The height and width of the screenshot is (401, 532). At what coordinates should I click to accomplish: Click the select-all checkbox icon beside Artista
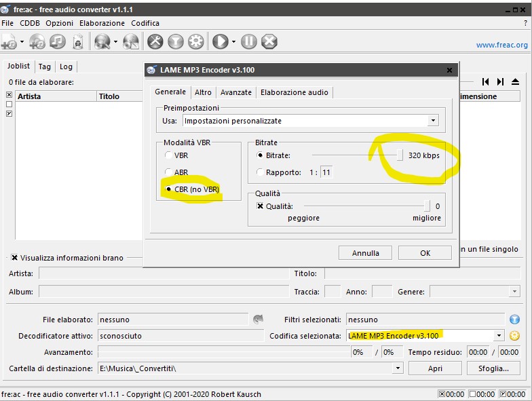(x=9, y=95)
